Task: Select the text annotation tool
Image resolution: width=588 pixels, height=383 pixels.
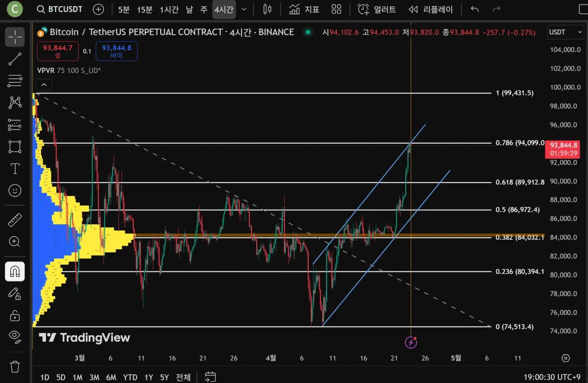Action: pyautogui.click(x=15, y=169)
